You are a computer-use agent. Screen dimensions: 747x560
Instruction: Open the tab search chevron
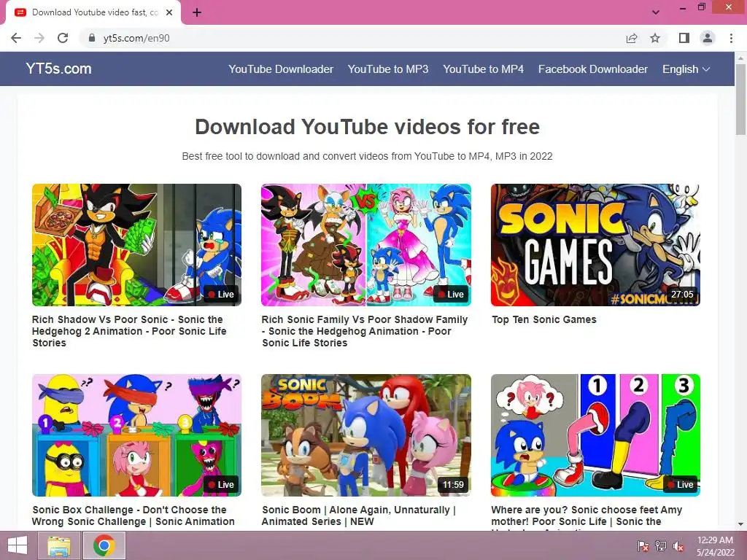click(656, 12)
